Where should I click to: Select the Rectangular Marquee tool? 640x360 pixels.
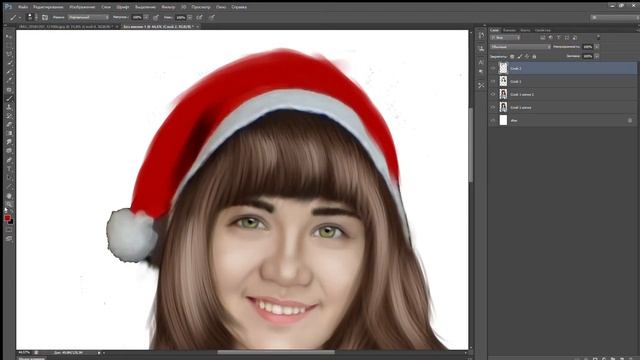pyautogui.click(x=9, y=45)
